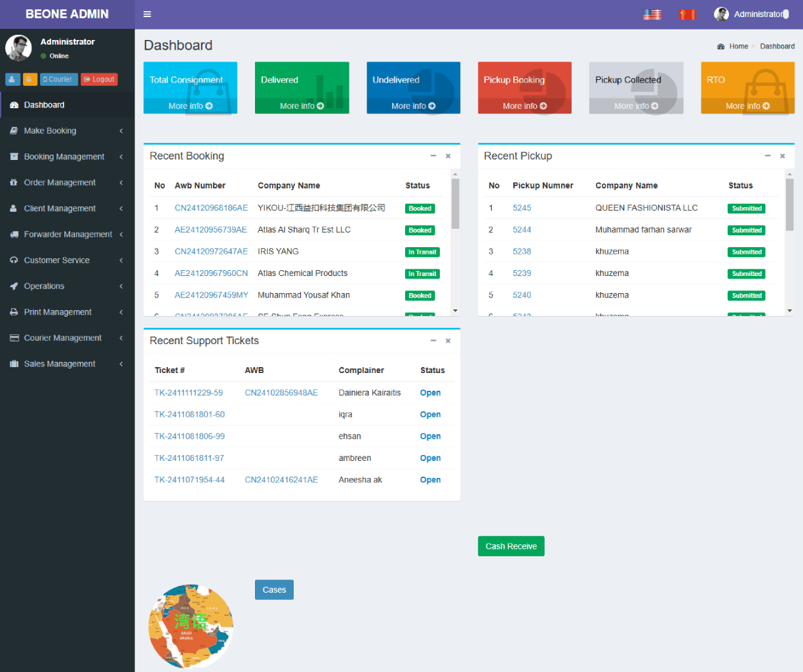Select the Chinese flag language icon
This screenshot has width=803, height=672.
point(687,14)
